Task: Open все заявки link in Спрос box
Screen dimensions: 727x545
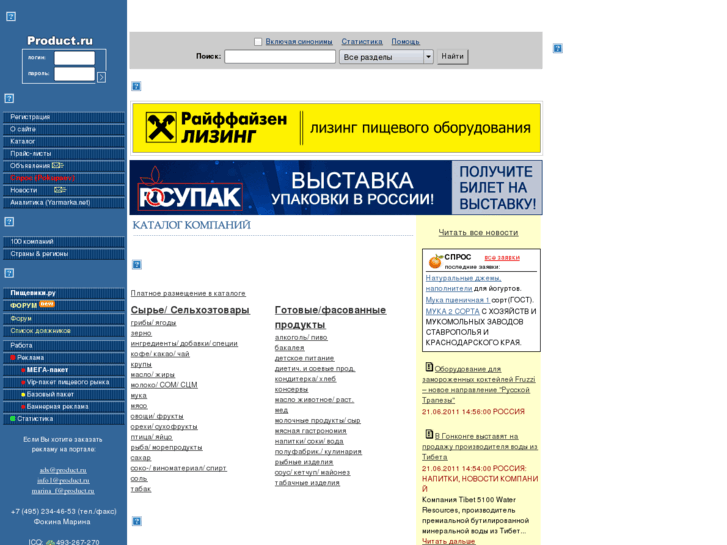Action: coord(502,257)
